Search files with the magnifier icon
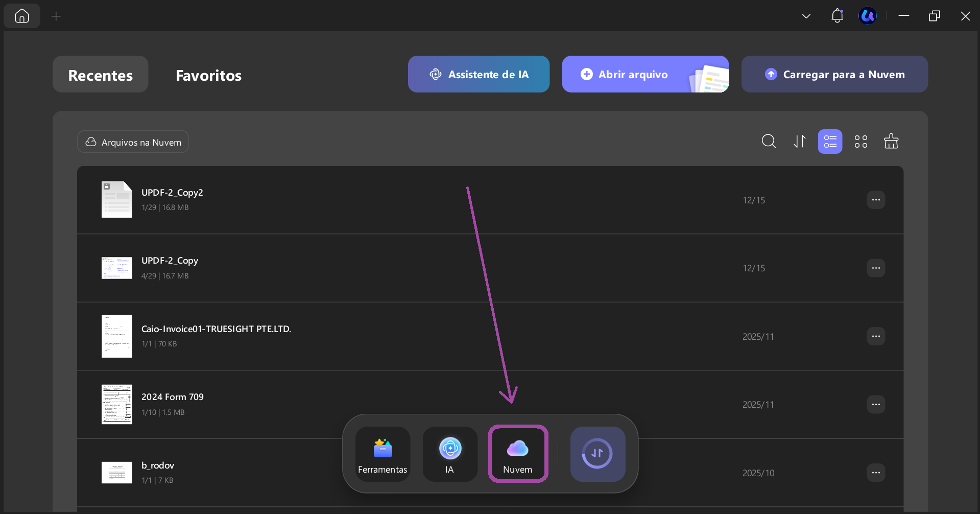Image resolution: width=980 pixels, height=514 pixels. tap(769, 142)
